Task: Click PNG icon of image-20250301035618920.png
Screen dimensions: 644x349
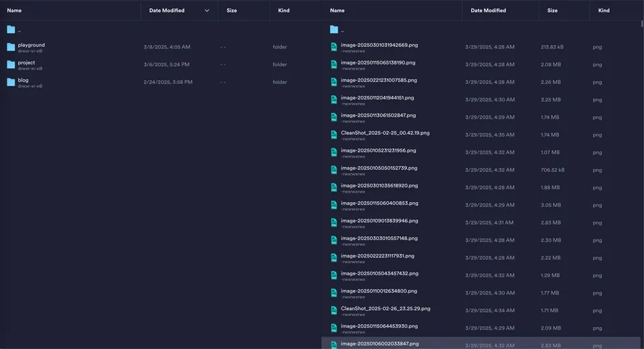Action: pyautogui.click(x=334, y=187)
